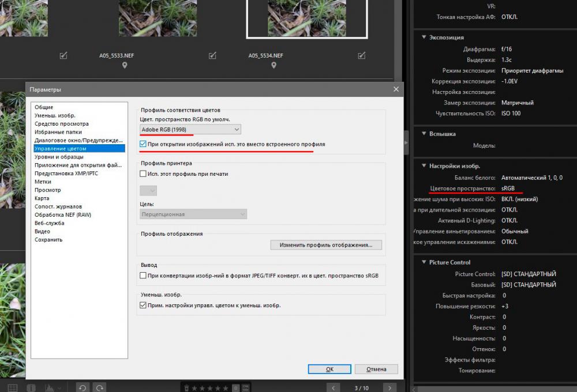Viewport: 577px width, 392px height.
Task: Set rating to one star
Action: click(194, 388)
